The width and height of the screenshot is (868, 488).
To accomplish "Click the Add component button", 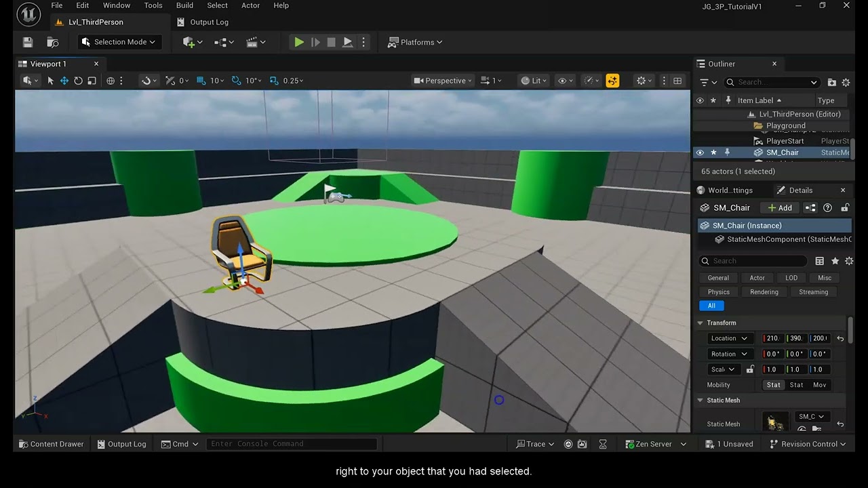I will 779,208.
